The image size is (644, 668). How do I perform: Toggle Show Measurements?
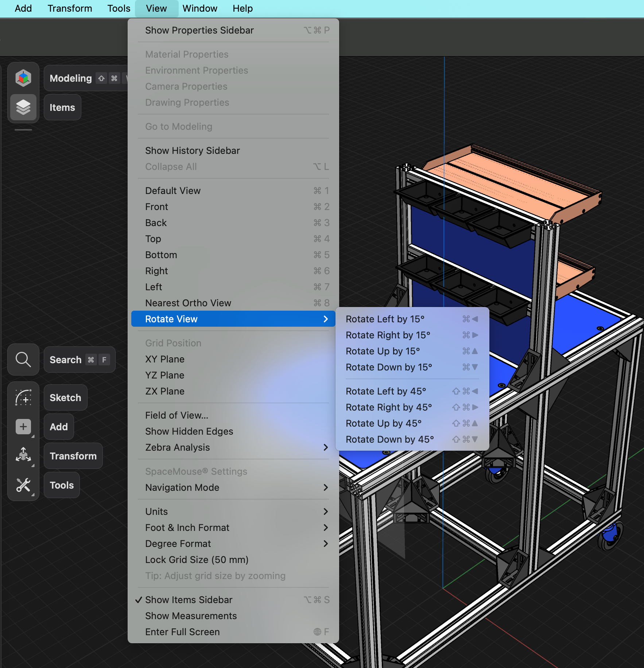point(233,616)
